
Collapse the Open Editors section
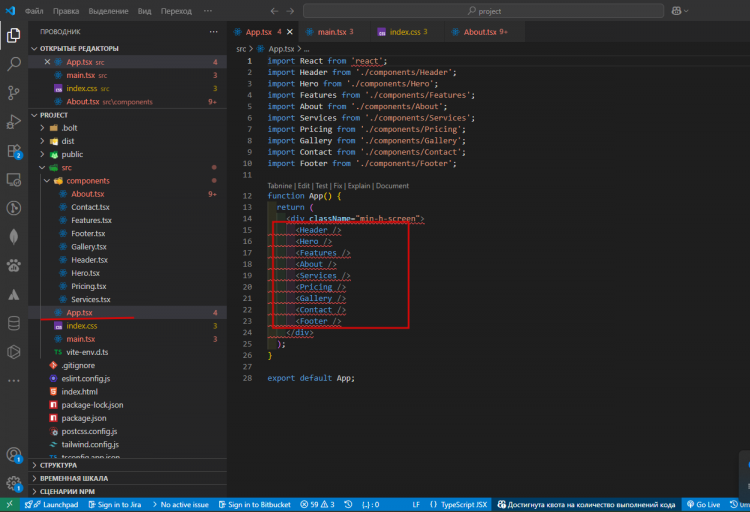tap(34, 48)
